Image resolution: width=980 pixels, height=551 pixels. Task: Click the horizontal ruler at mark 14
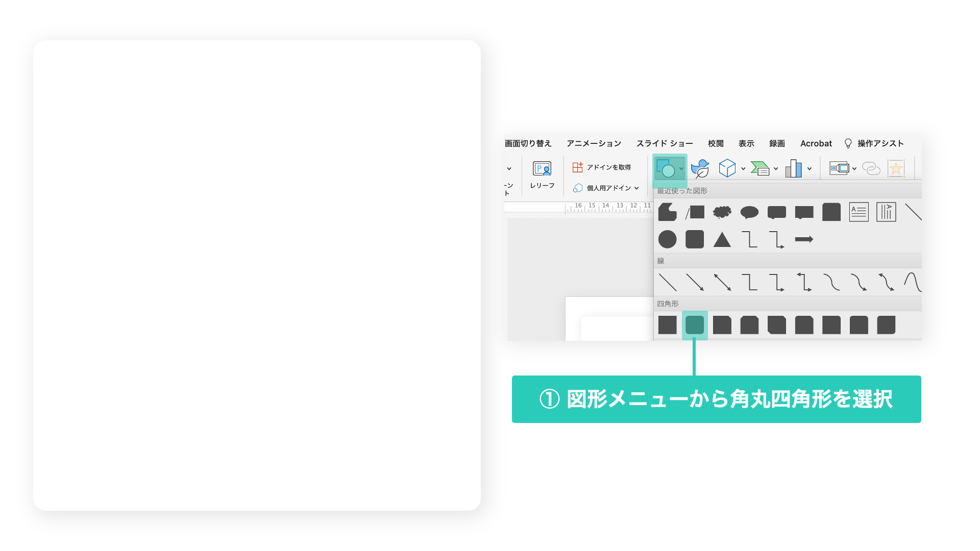[606, 206]
